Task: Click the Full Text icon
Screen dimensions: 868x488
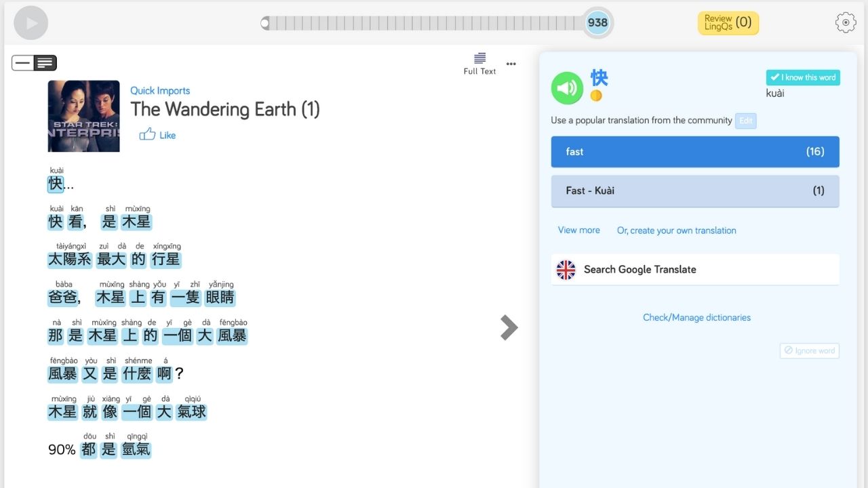Action: [479, 63]
